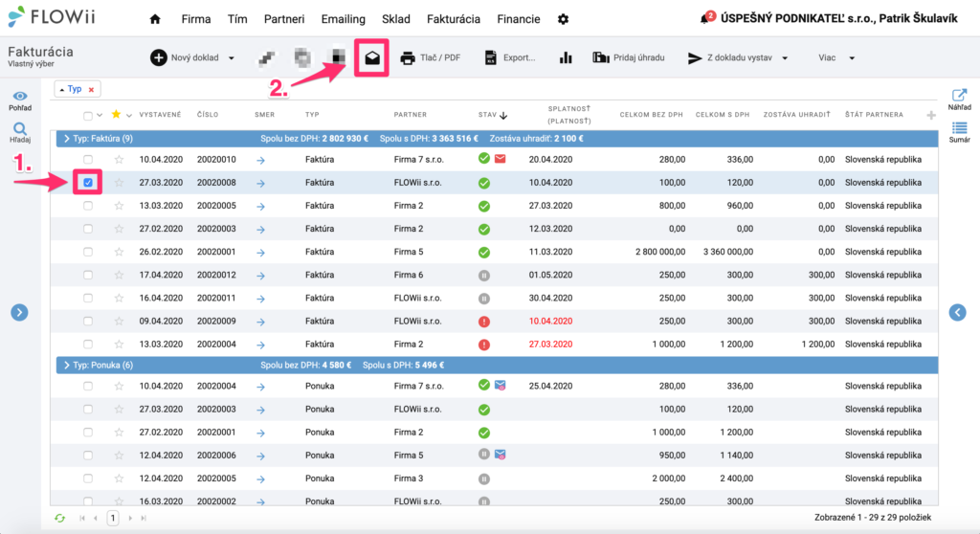Click the Export button
The image size is (980, 534).
(x=509, y=57)
